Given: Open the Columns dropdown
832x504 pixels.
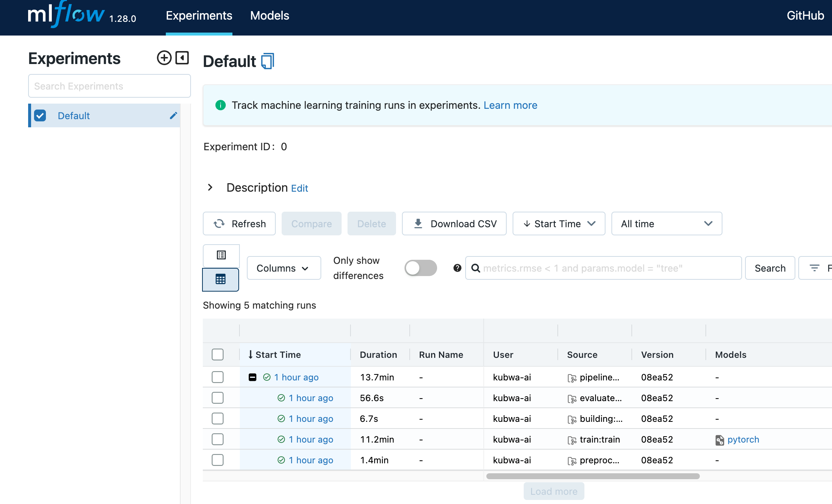Looking at the screenshot, I should coord(284,268).
